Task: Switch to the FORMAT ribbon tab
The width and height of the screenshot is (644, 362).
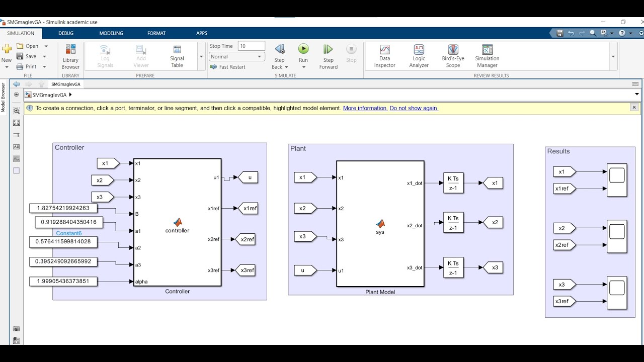Action: [156, 33]
